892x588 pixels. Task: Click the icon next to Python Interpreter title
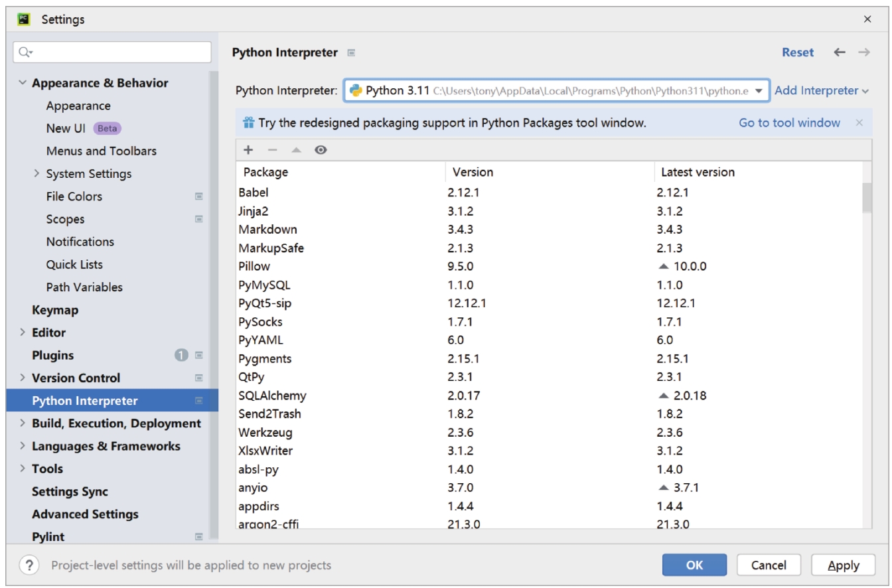[x=352, y=53]
